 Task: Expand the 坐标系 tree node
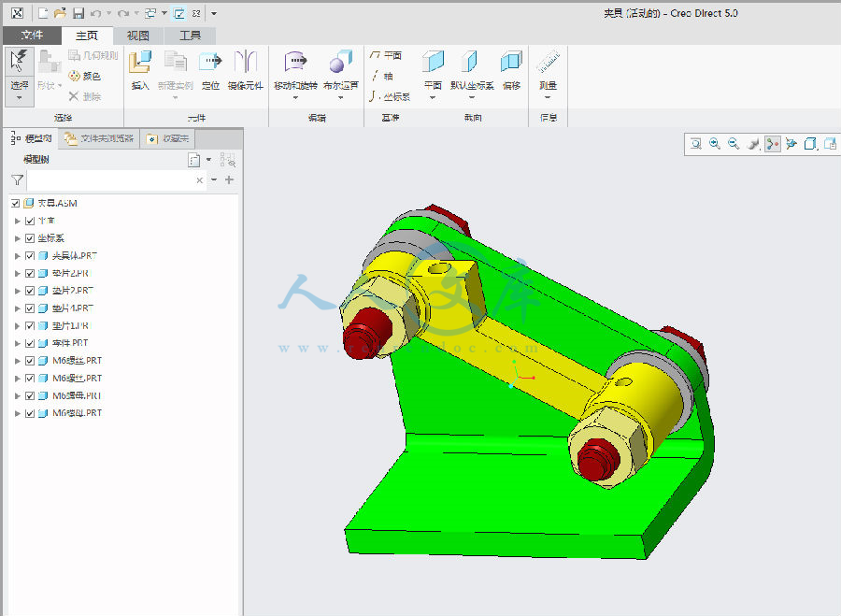coord(17,238)
